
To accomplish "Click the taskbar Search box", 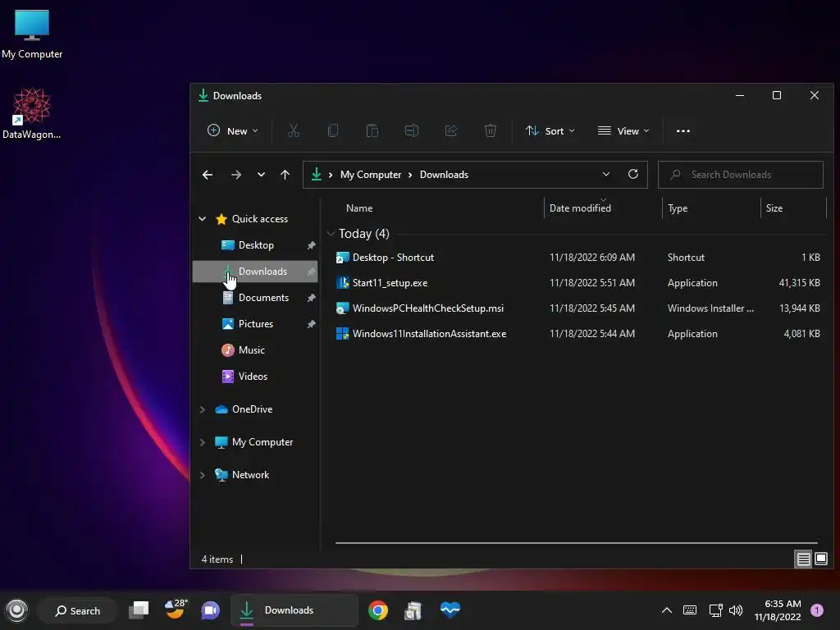I will click(78, 610).
